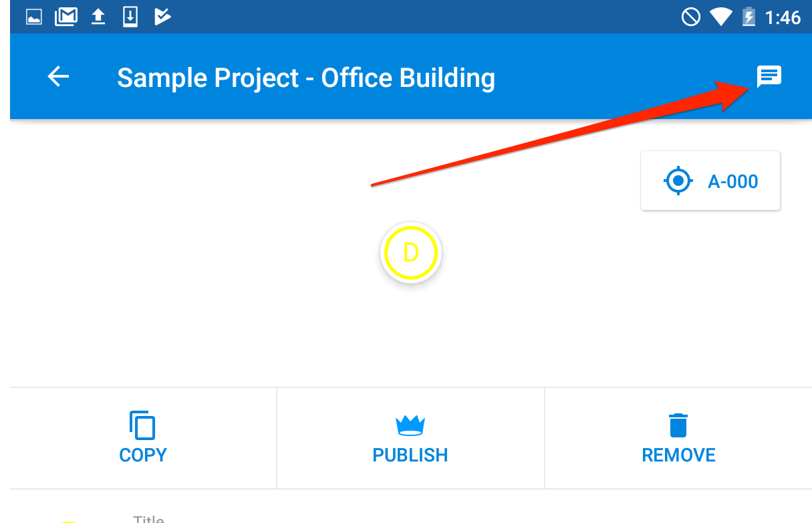This screenshot has height=523, width=812.
Task: Tap the image notification icon
Action: click(34, 17)
